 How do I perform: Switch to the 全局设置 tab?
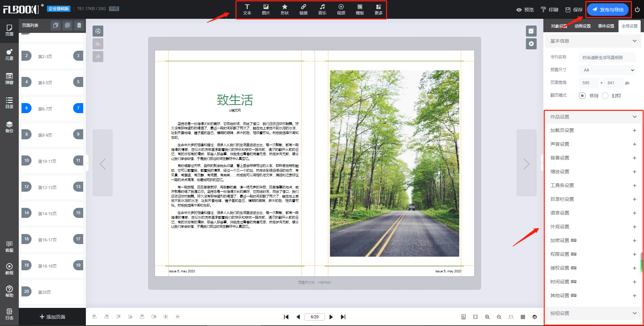[x=630, y=26]
